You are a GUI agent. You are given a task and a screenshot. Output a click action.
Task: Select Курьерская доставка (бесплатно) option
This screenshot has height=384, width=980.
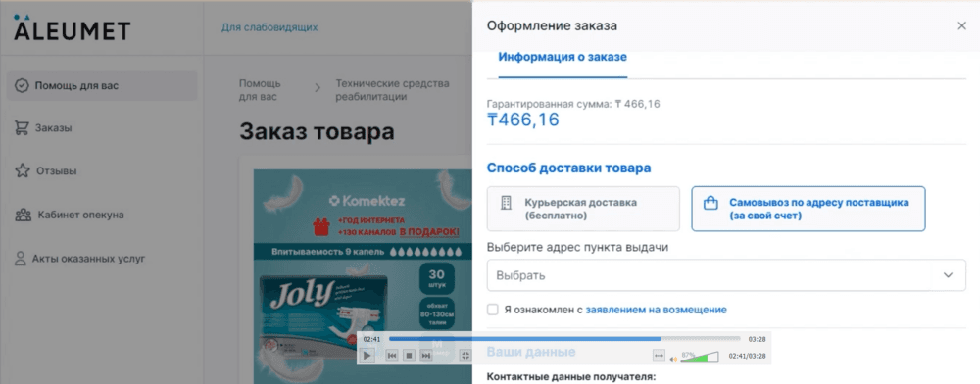(x=583, y=209)
